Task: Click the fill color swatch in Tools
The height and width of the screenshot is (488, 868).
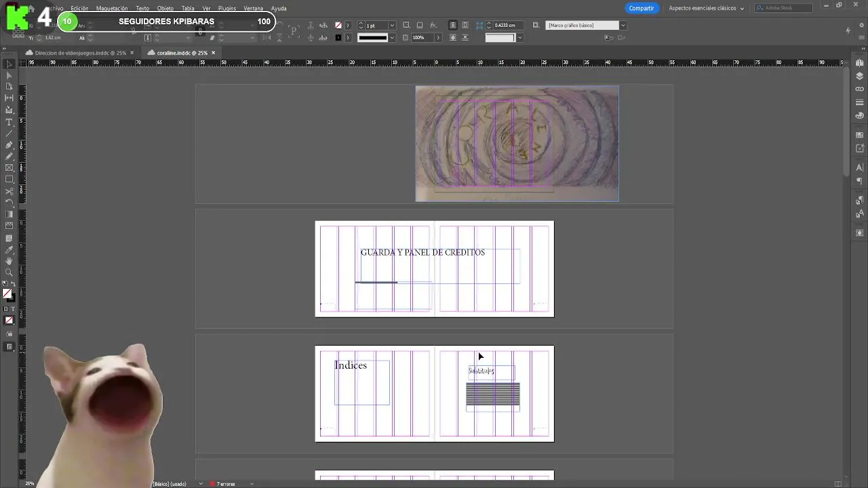Action: (x=7, y=293)
